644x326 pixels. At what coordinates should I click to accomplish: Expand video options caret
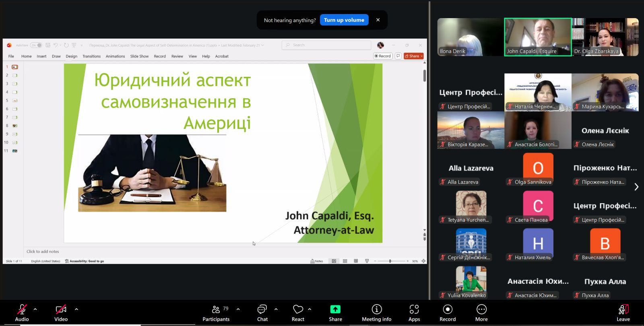tap(76, 309)
